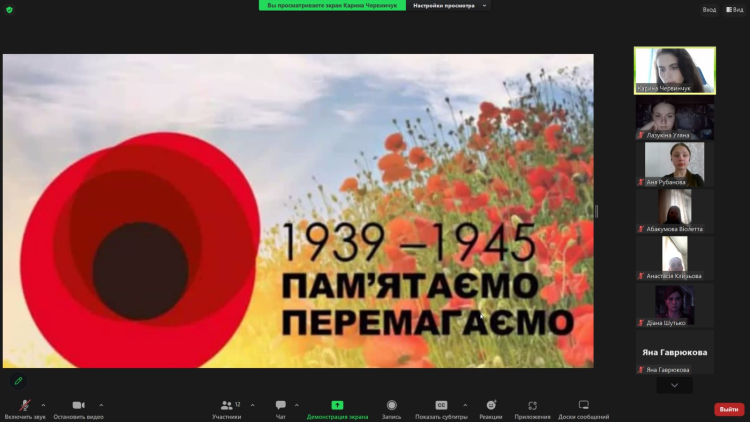Select Карина Червинчук video thumbnail
750x422 pixels.
(674, 70)
